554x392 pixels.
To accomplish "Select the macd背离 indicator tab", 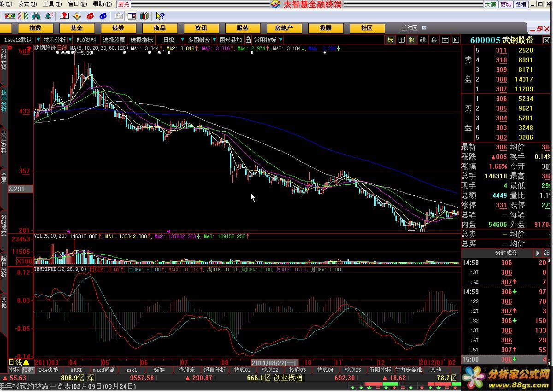I will (x=104, y=370).
